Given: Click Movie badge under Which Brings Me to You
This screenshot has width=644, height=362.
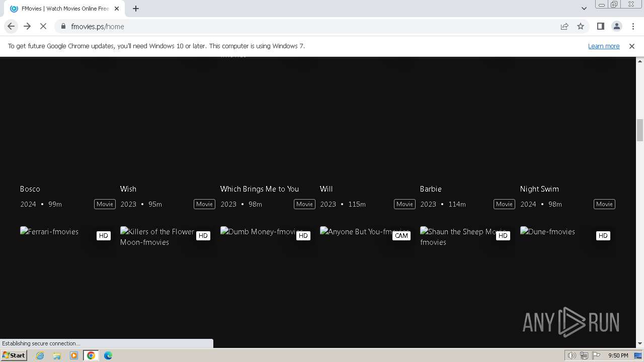Looking at the screenshot, I should pos(304,204).
